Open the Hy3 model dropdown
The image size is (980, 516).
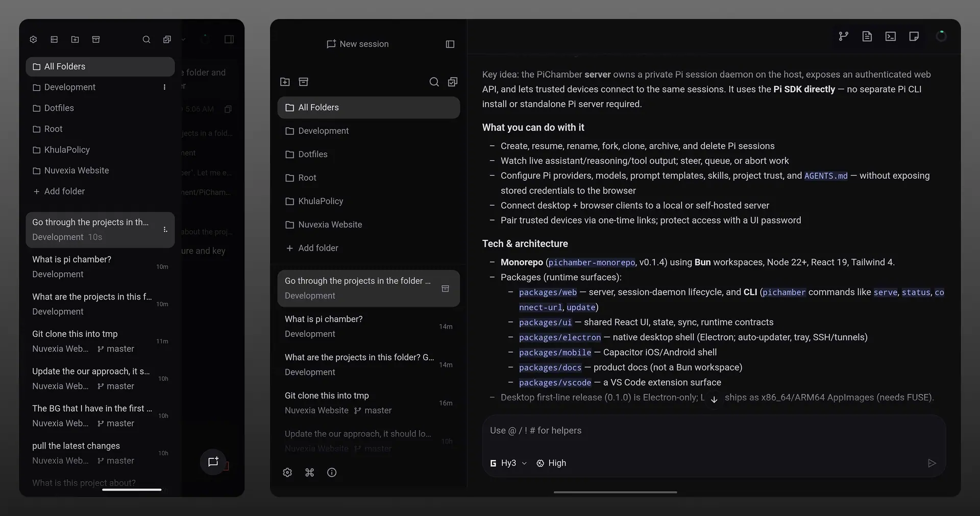(508, 463)
